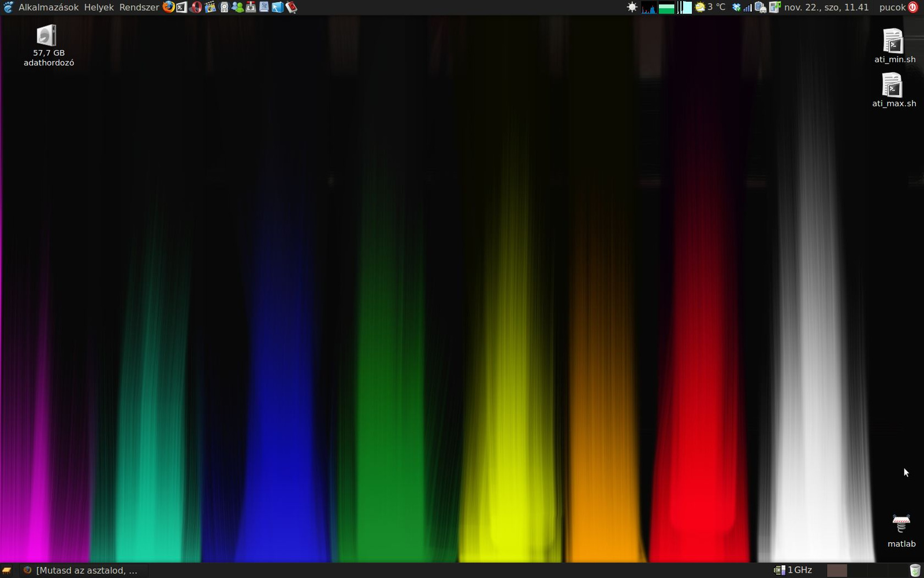Launch Firefox from the top panel
924x578 pixels.
(x=168, y=7)
